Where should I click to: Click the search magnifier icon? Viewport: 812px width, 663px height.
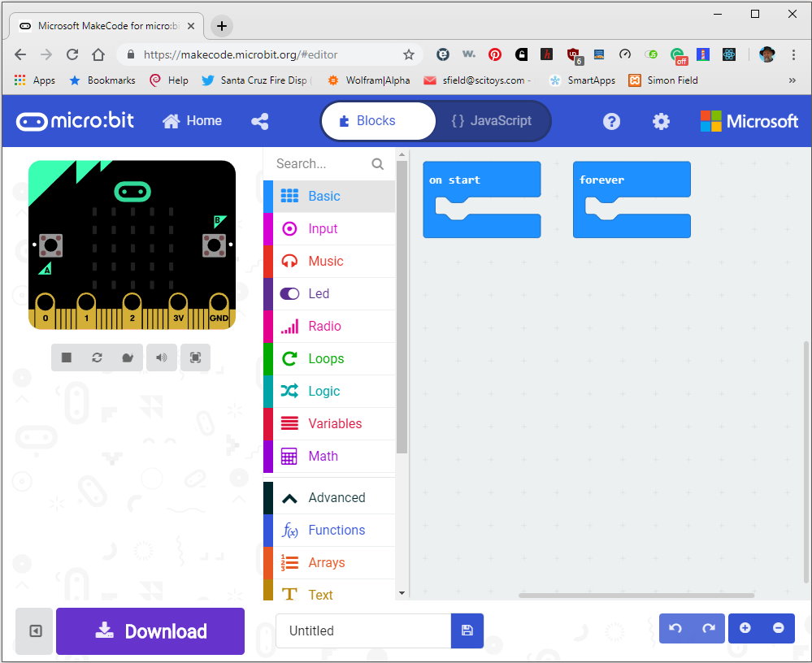point(377,164)
